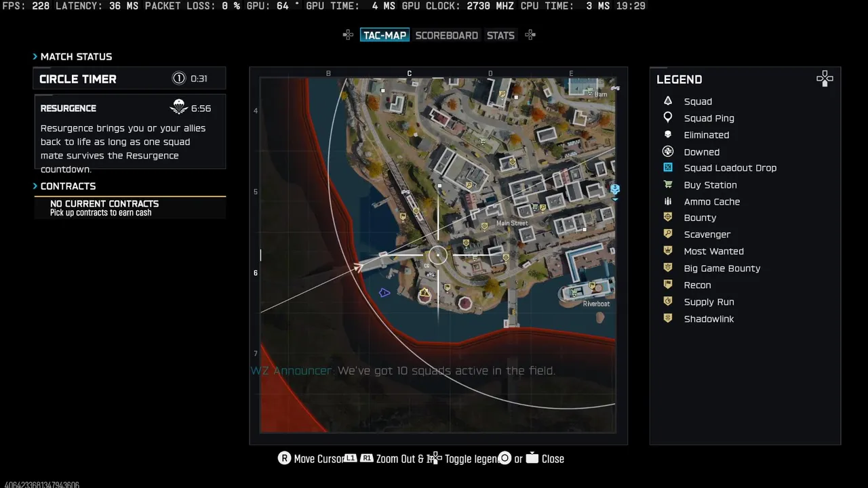Open the STATS tab

(500, 35)
